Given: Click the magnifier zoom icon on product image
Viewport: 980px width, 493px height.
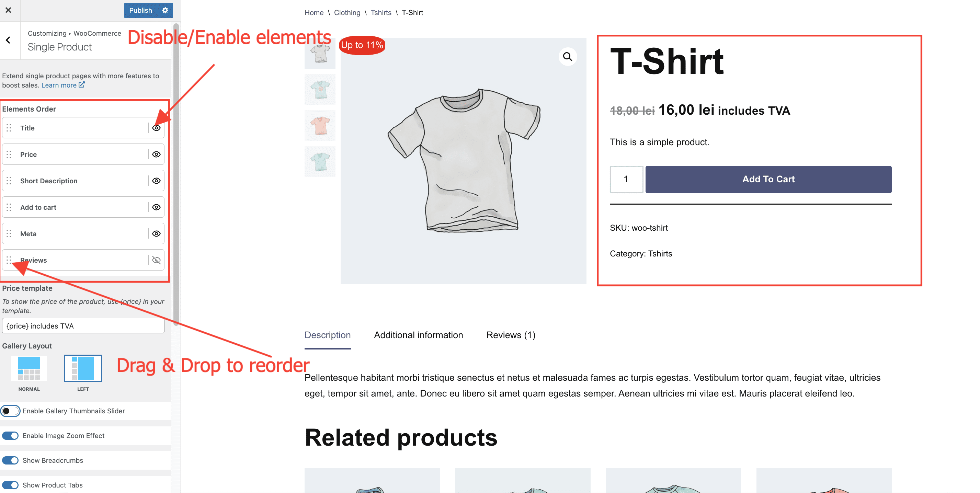Looking at the screenshot, I should coord(567,57).
